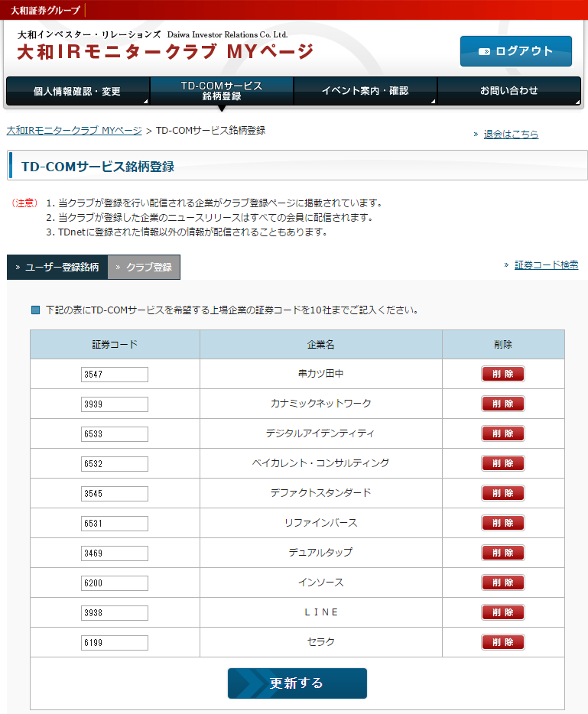Delete the デジタルアイデンティティ row
Screen dimensions: 588x714
(503, 433)
